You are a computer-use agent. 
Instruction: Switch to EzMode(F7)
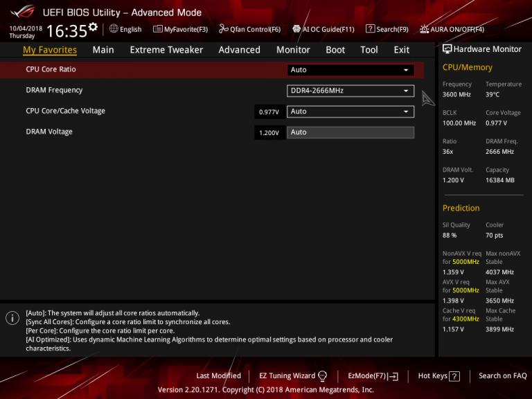pos(366,376)
